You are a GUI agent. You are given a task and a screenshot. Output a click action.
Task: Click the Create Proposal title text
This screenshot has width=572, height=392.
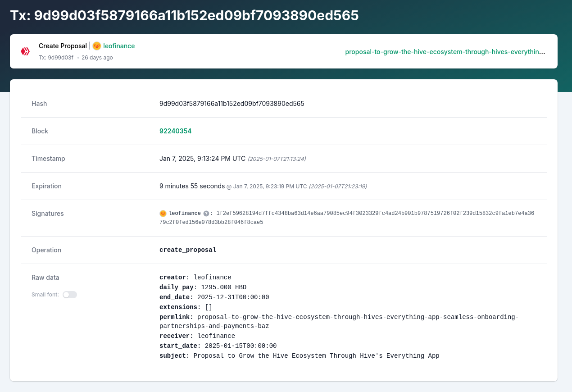coord(63,46)
